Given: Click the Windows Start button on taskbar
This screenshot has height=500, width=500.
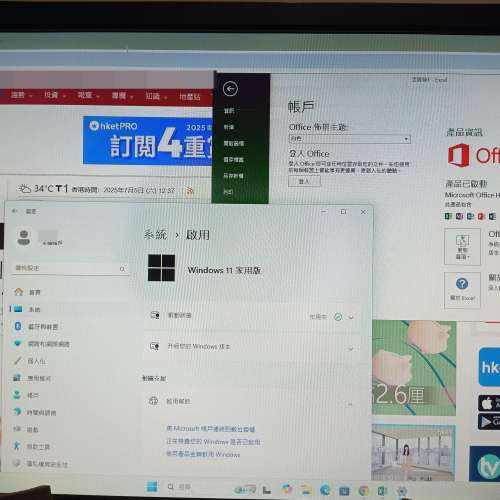Looking at the screenshot, I should tap(152, 487).
